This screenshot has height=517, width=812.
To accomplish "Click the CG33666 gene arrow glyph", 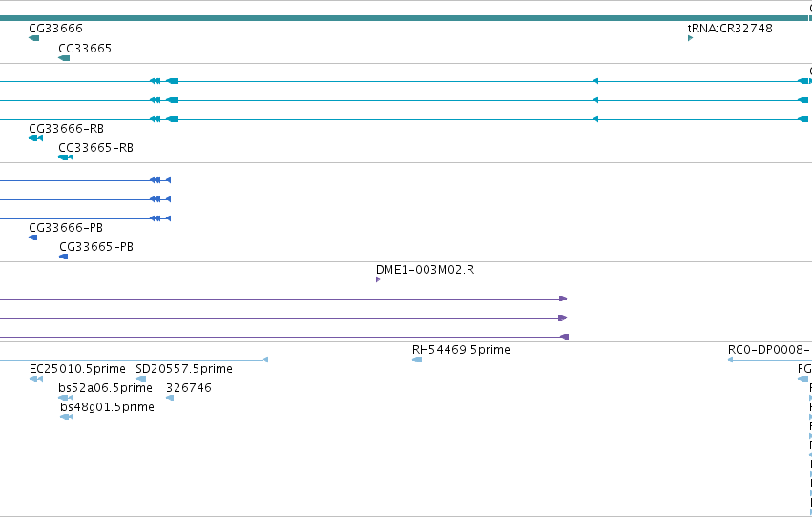I will coord(33,38).
